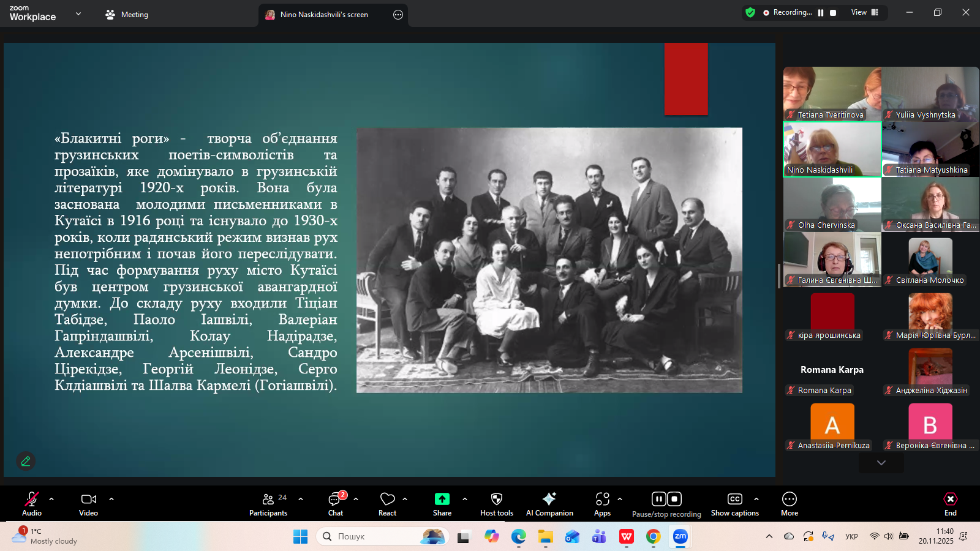
Task: Toggle camera with Video button
Action: [88, 504]
